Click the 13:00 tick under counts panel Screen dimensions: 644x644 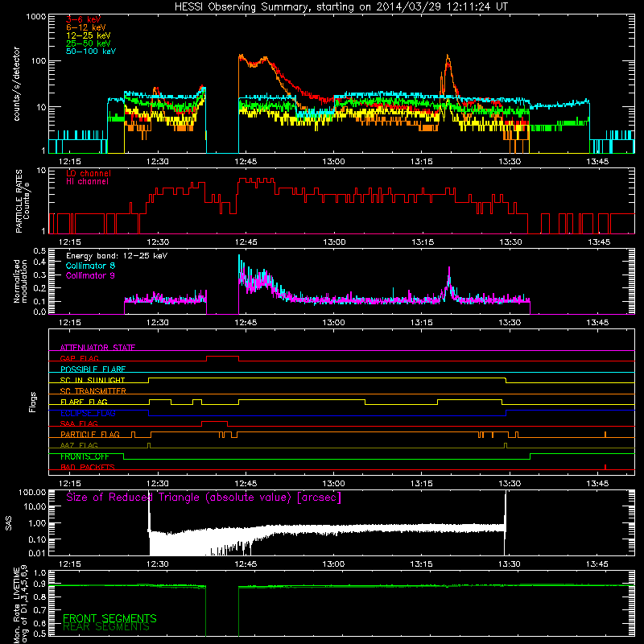click(x=333, y=162)
